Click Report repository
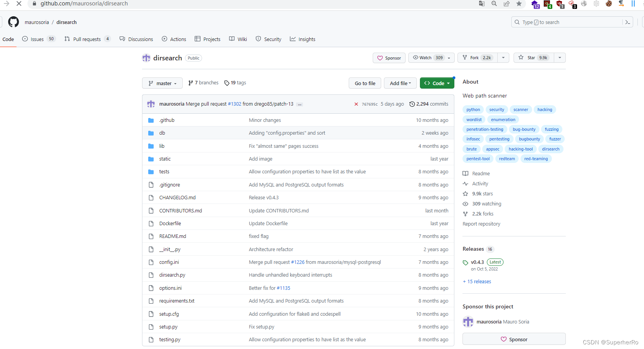This screenshot has width=644, height=349. (481, 224)
